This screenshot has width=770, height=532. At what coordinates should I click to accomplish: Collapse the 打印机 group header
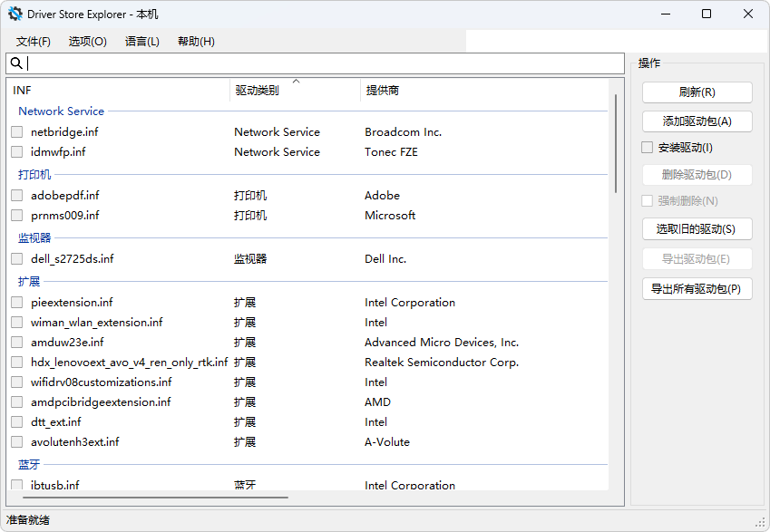click(x=34, y=175)
